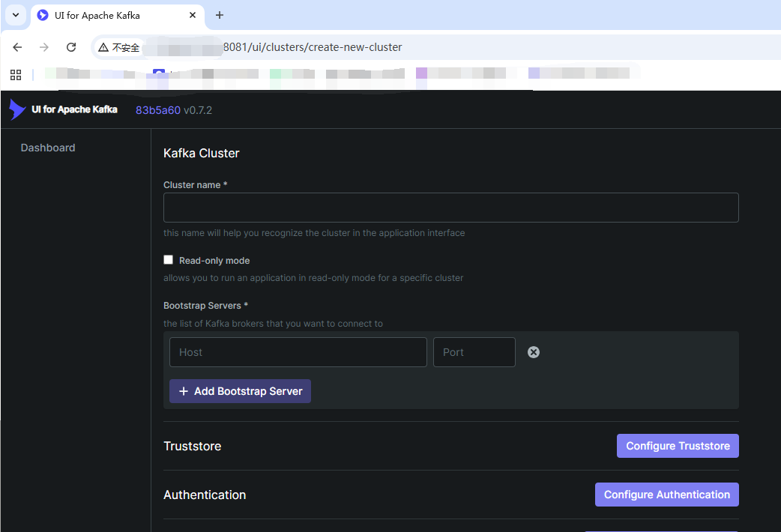Click the not-secure warning icon in address bar
The image size is (781, 532).
pyautogui.click(x=103, y=47)
